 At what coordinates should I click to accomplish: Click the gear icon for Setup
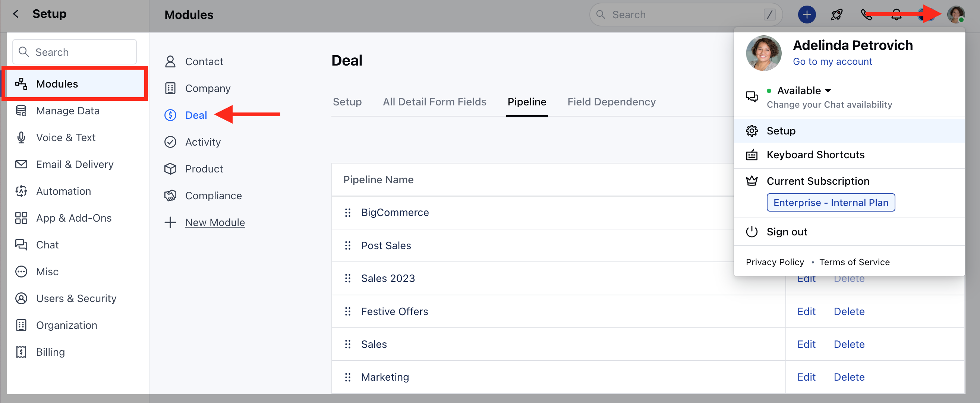click(x=751, y=131)
